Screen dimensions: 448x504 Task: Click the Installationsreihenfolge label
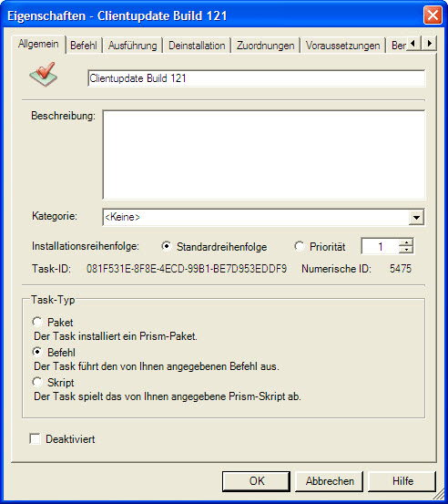click(86, 246)
